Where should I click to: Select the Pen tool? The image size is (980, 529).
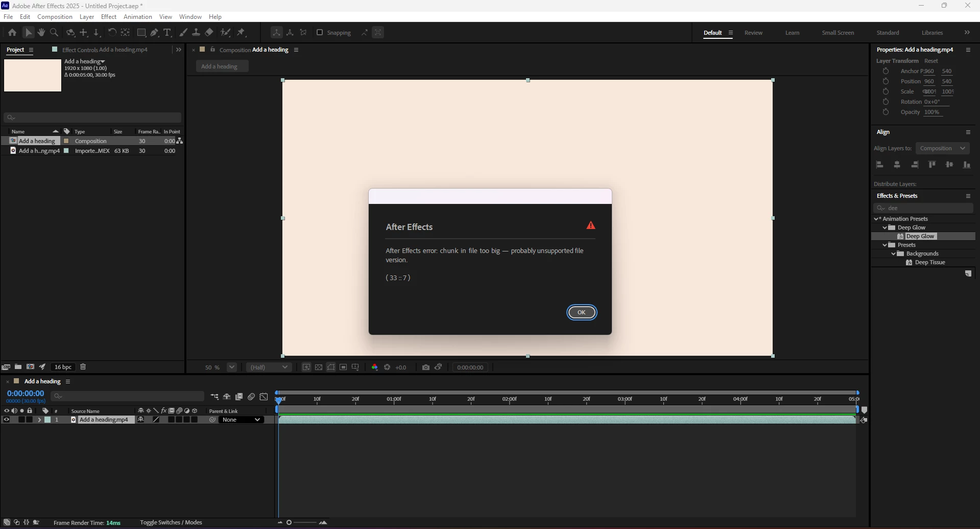click(x=154, y=33)
